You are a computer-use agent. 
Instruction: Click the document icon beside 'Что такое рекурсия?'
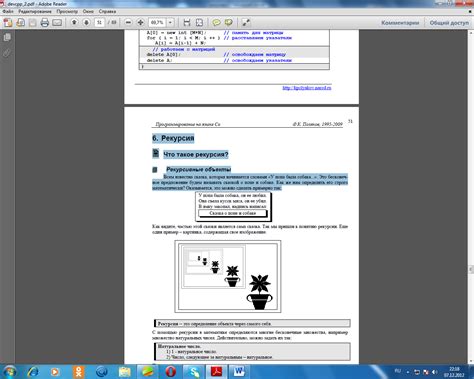[156, 153]
